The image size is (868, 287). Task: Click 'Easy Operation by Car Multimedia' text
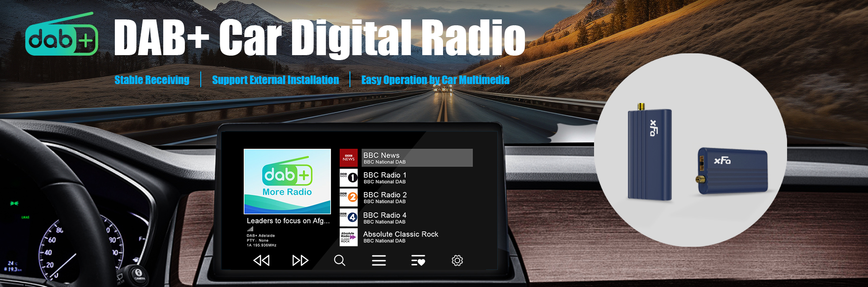[435, 80]
